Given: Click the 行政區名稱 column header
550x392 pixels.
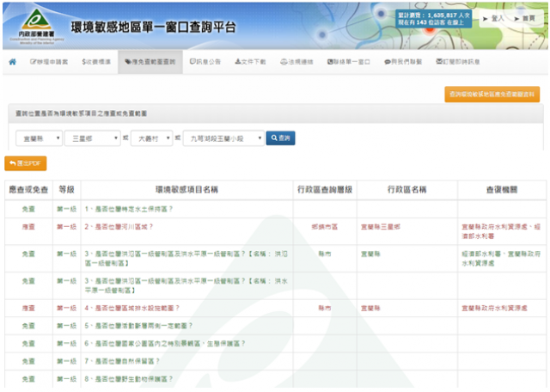Looking at the screenshot, I should tap(406, 189).
